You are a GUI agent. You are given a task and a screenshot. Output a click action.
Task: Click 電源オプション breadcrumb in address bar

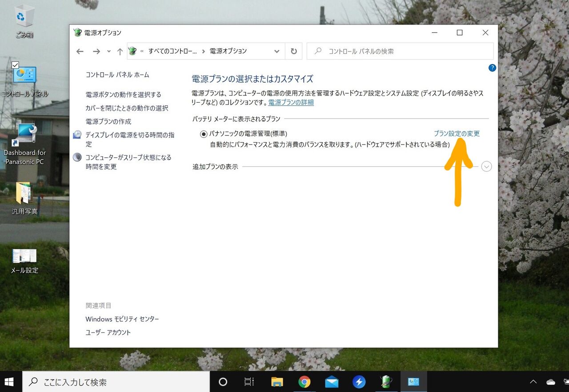click(228, 51)
